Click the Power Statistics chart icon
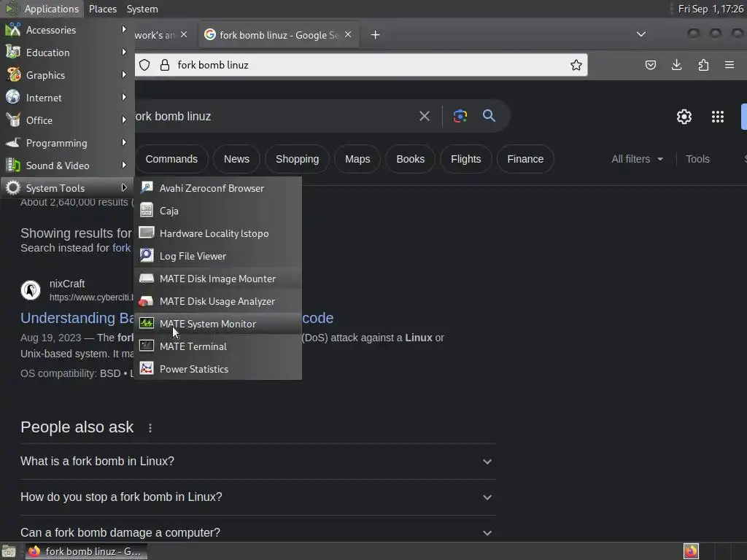747x560 pixels. click(147, 368)
